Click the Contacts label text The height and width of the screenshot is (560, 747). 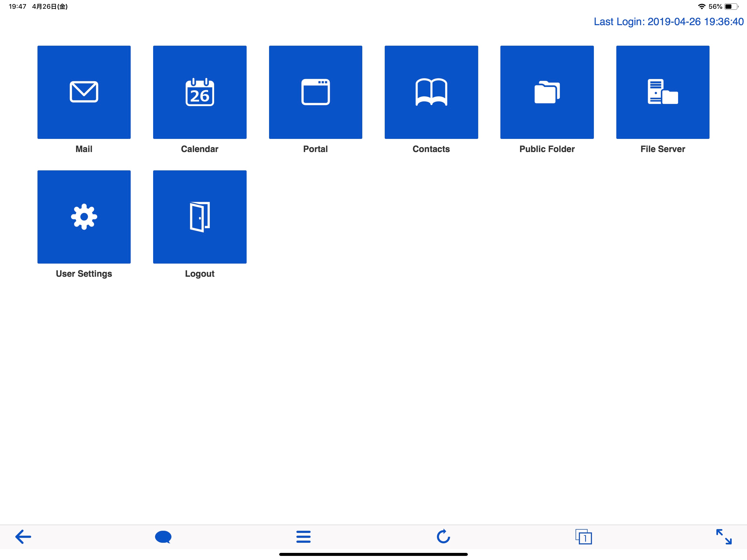click(x=431, y=149)
